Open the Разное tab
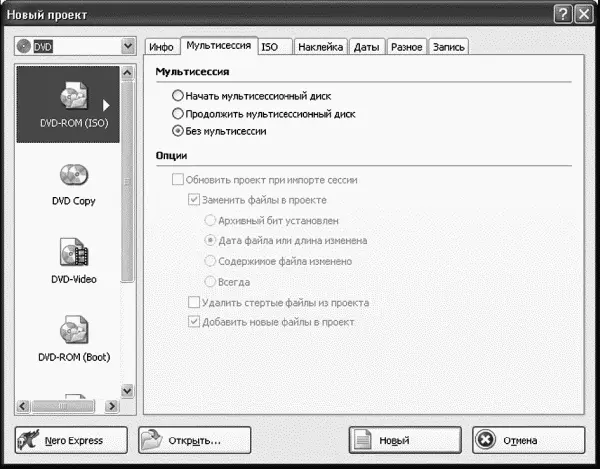600x469 pixels. pyautogui.click(x=407, y=47)
